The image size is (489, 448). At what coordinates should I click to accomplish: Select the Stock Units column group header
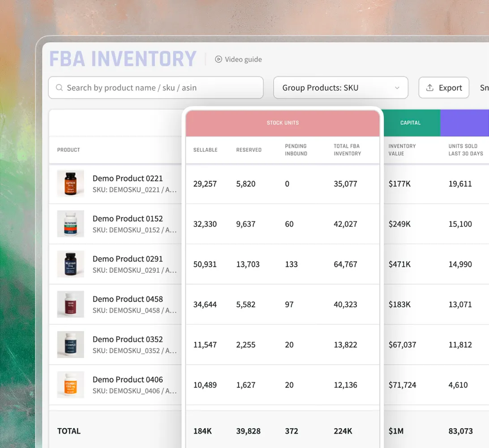click(283, 123)
